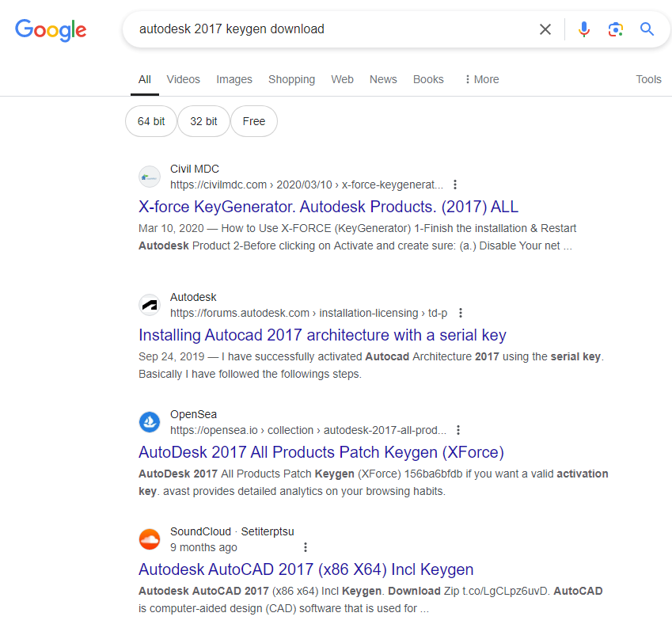Screen dimensions: 672x628
Task: Open Google Lens image search
Action: click(615, 29)
